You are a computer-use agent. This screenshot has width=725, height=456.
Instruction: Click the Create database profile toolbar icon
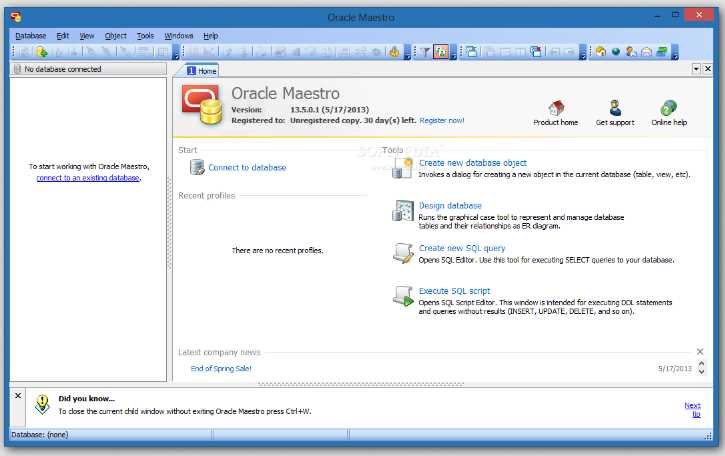pyautogui.click(x=41, y=52)
